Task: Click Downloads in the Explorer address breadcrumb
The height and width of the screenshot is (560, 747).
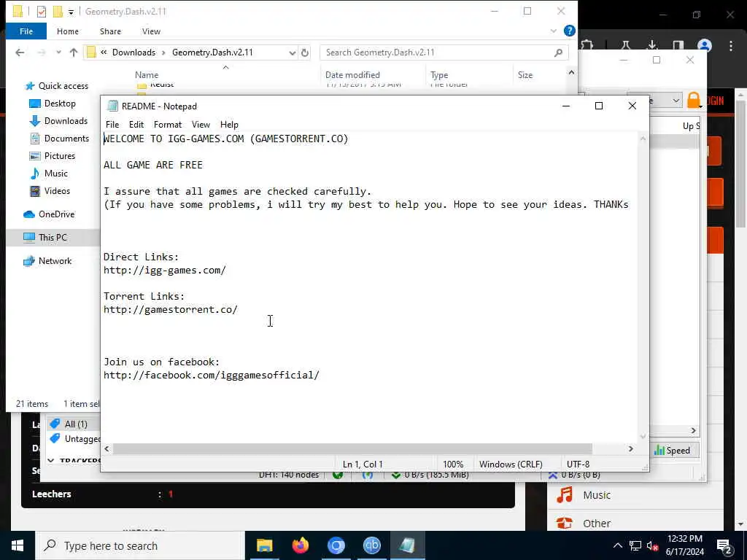Action: [x=134, y=52]
